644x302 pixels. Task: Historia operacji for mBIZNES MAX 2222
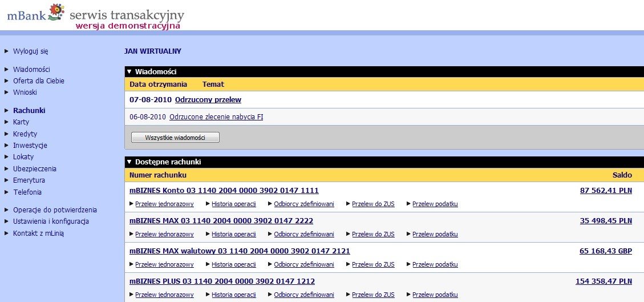point(234,234)
